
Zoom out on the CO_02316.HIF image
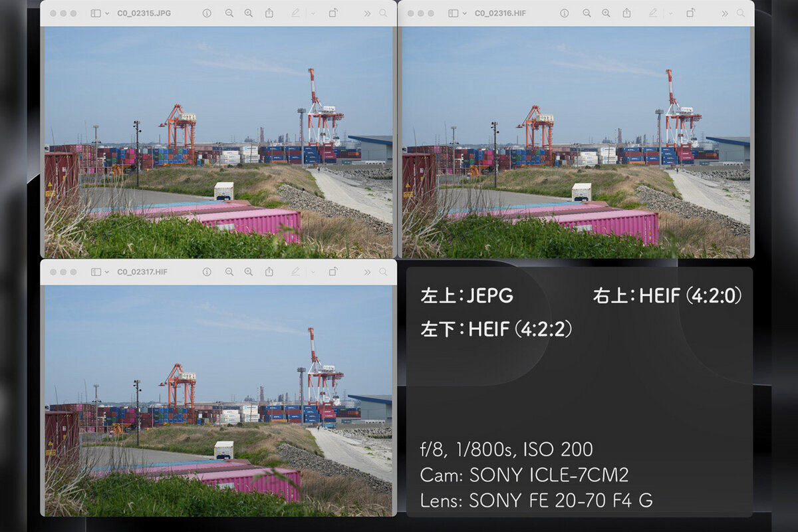click(x=587, y=13)
